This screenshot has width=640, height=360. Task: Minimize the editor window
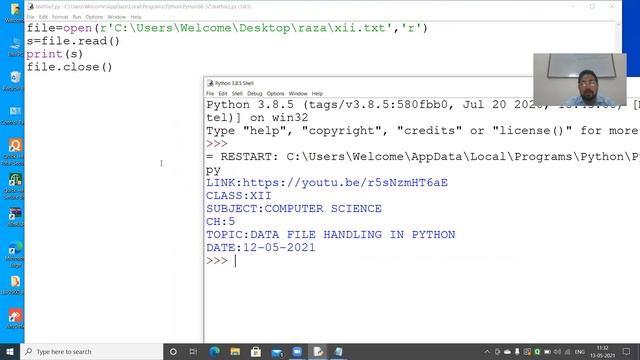[573, 6]
